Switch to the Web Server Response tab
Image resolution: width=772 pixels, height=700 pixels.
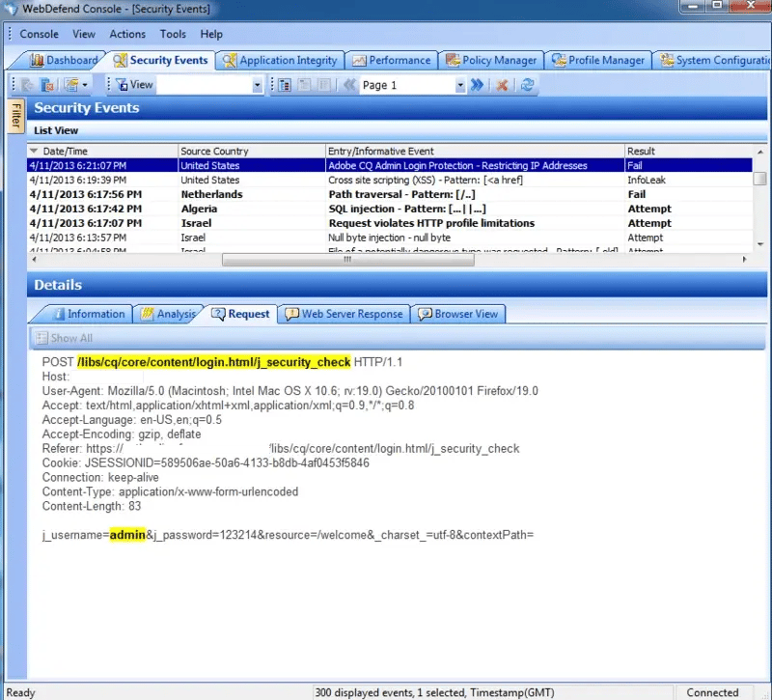pyautogui.click(x=343, y=314)
